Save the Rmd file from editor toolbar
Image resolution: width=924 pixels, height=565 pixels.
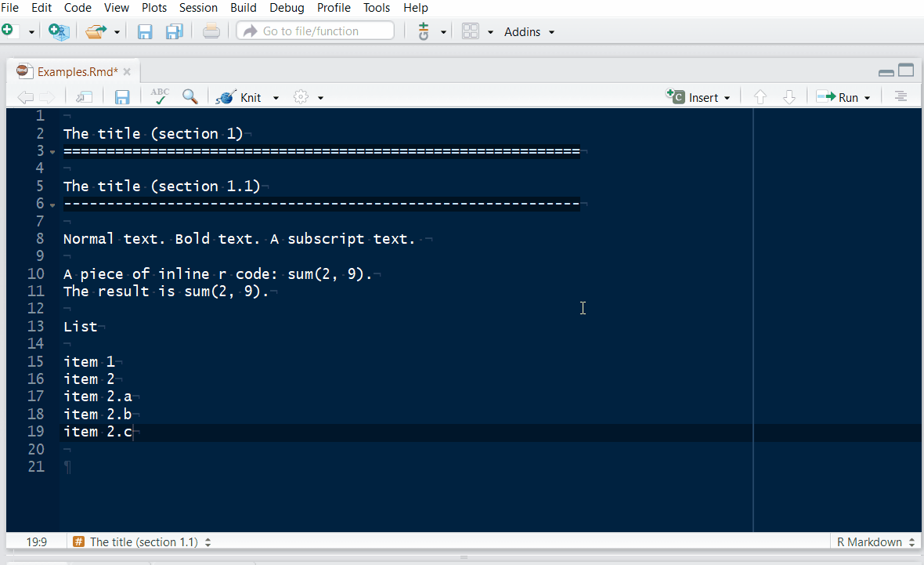click(x=122, y=97)
